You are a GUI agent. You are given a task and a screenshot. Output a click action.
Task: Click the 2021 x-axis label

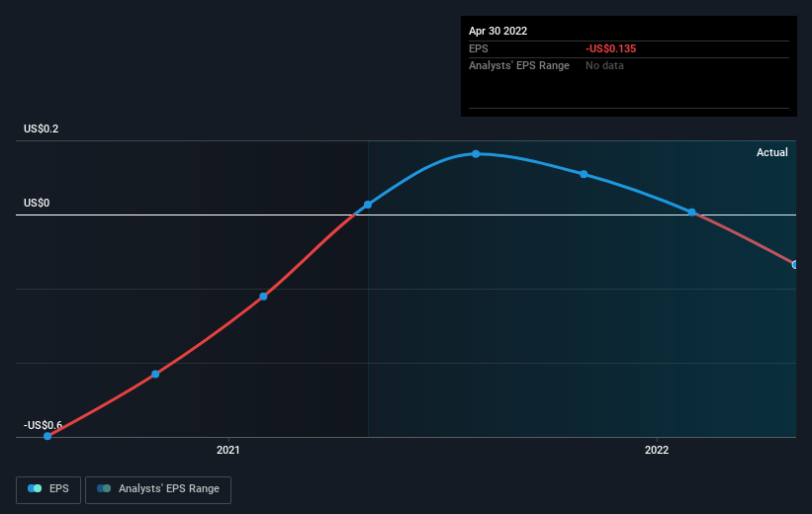point(227,451)
